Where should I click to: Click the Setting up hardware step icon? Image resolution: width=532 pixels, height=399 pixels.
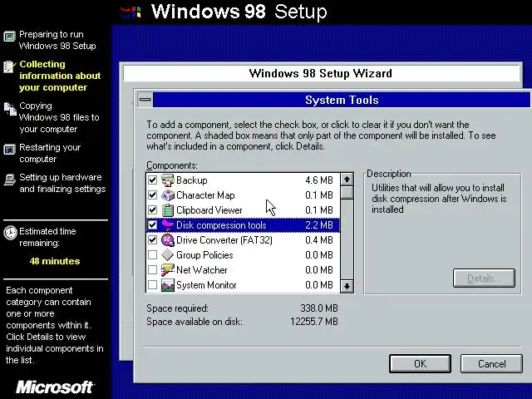(10, 180)
